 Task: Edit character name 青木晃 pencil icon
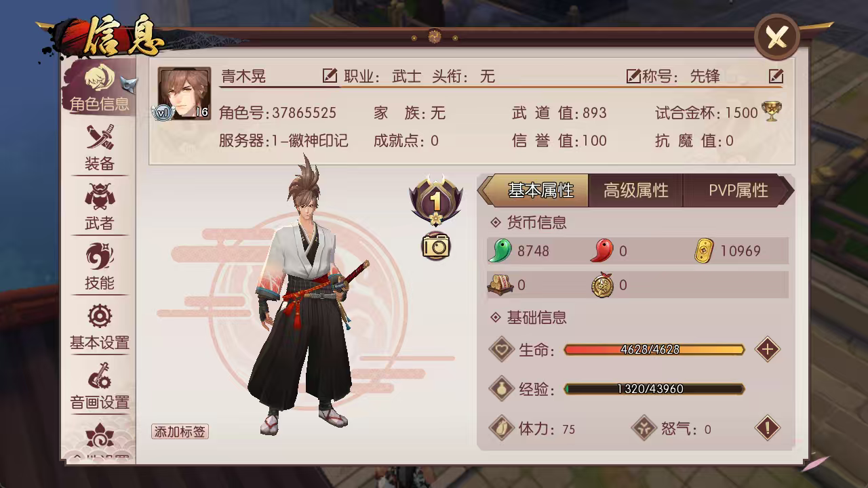330,76
